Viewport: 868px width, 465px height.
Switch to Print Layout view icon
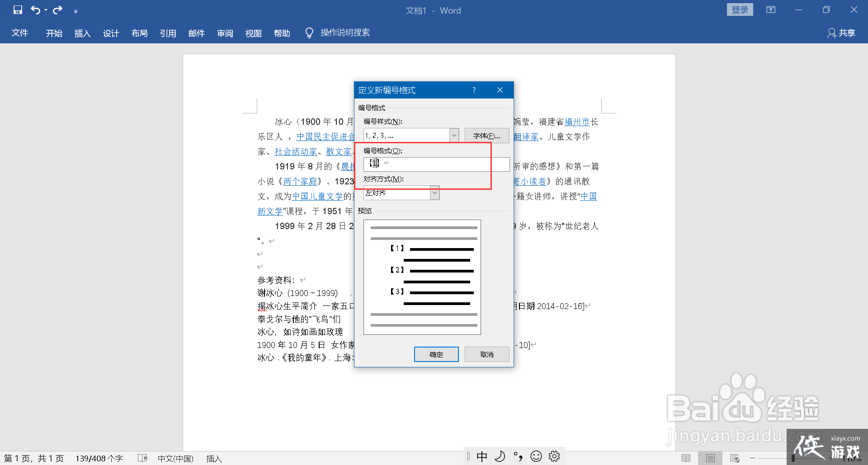coord(710,458)
